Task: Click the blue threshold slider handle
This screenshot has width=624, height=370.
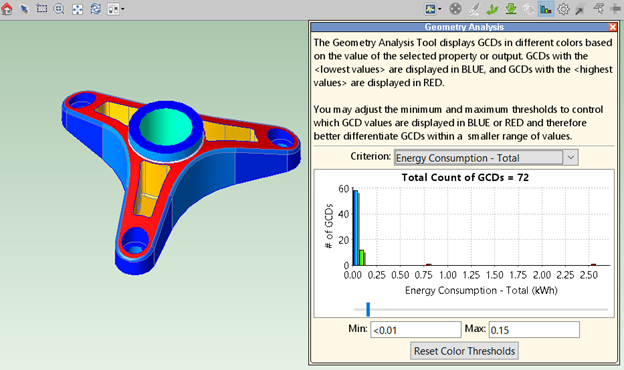Action: pyautogui.click(x=368, y=309)
